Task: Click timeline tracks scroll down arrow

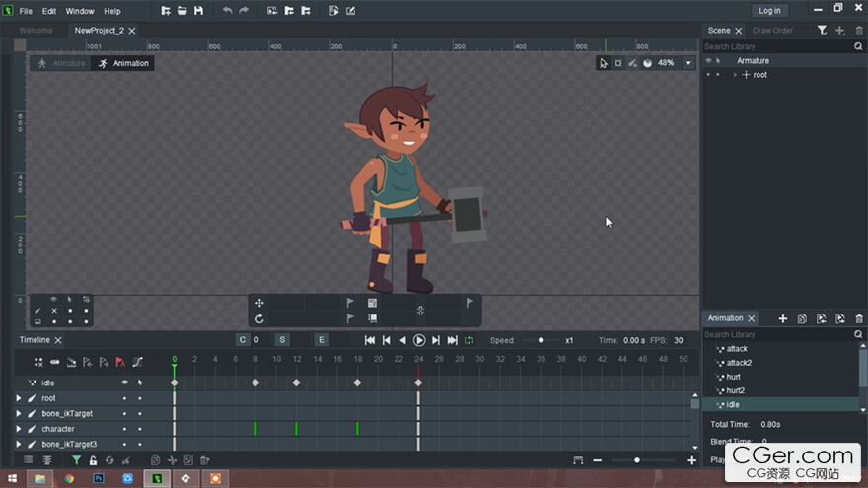Action: (695, 447)
